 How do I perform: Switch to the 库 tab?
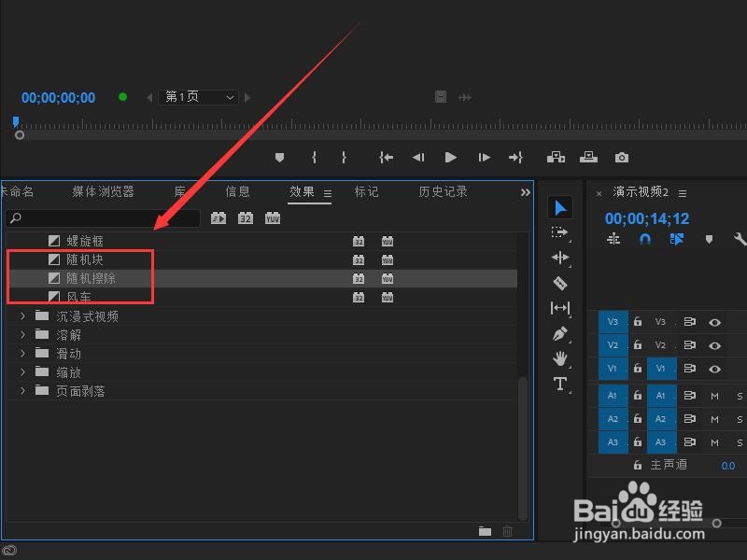click(180, 192)
